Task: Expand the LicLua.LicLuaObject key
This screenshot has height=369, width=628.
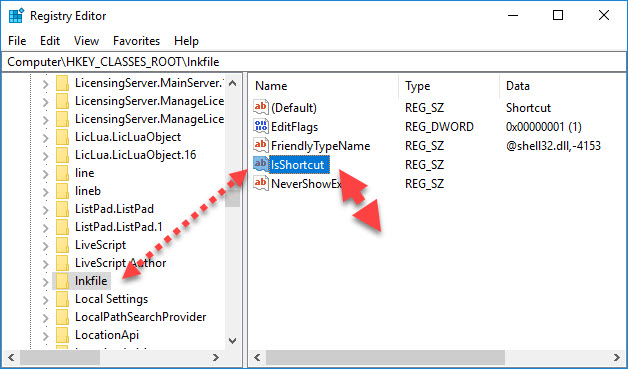Action: click(x=46, y=138)
